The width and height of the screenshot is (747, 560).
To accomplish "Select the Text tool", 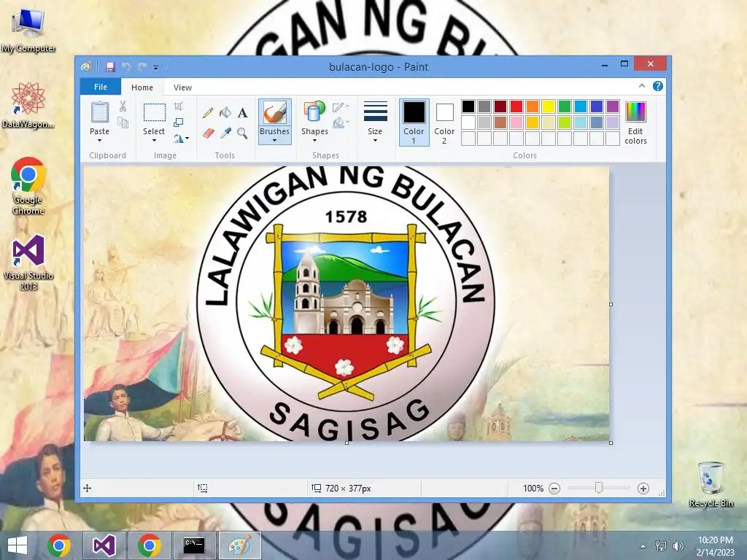I will coord(242,113).
